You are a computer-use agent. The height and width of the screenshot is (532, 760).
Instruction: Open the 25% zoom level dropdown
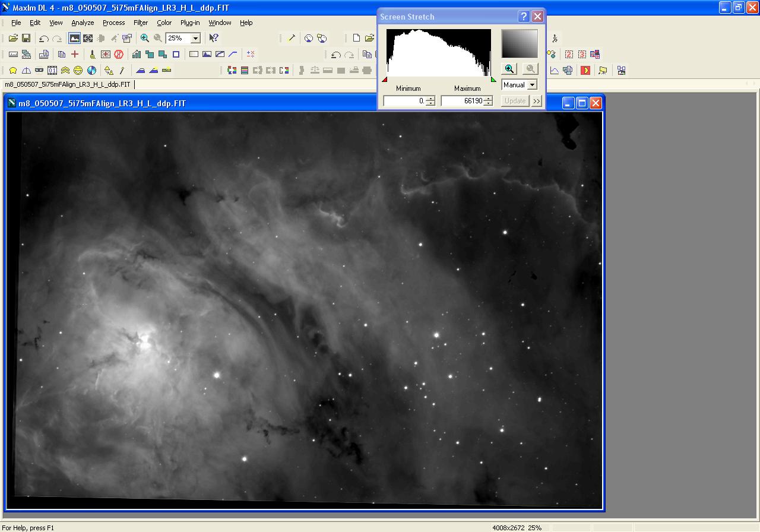[195, 38]
